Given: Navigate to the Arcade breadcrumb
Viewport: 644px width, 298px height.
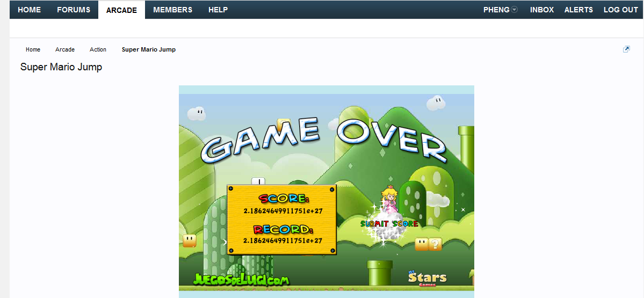Looking at the screenshot, I should (x=65, y=49).
